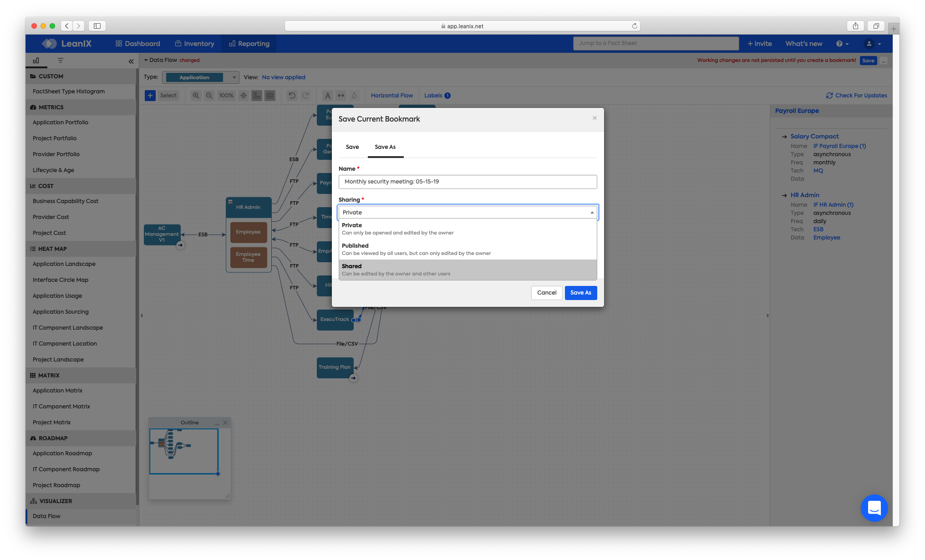The image size is (925, 560).
Task: Click the Horizontal Flow layout link
Action: pos(391,96)
